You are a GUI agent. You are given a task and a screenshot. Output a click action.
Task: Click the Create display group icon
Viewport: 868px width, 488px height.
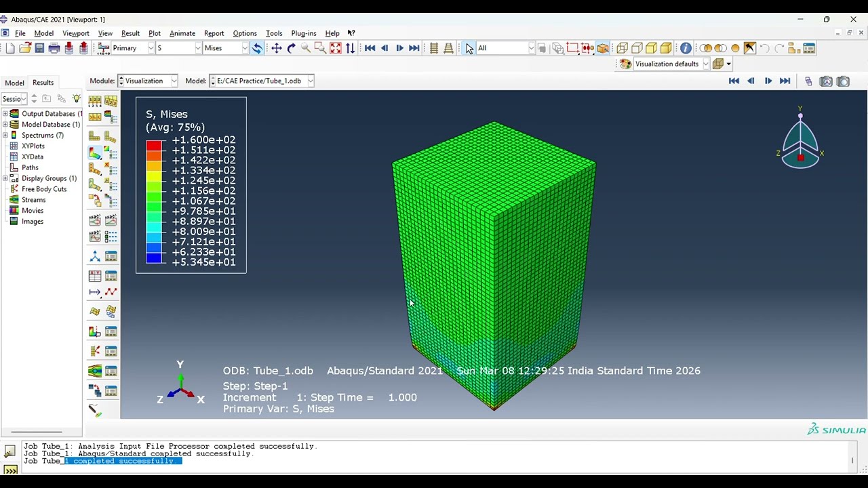[x=795, y=48]
